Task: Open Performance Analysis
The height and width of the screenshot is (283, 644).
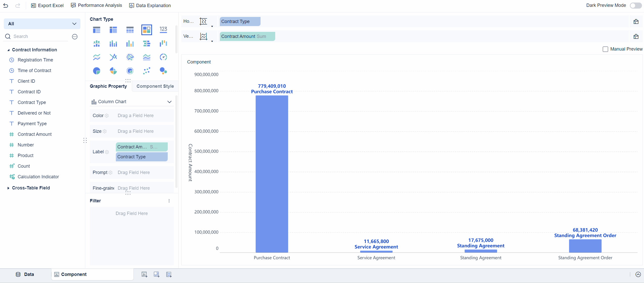Action: (x=96, y=5)
